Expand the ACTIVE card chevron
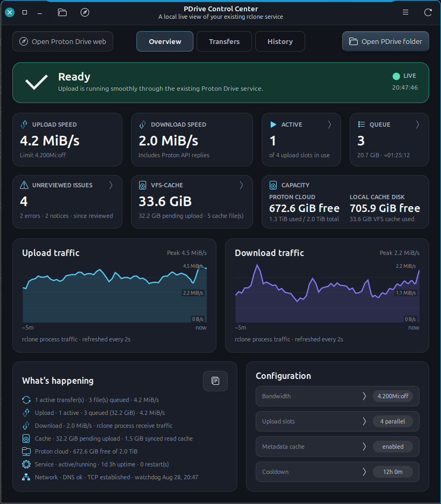Viewport: 441px width, 504px height. [x=329, y=125]
